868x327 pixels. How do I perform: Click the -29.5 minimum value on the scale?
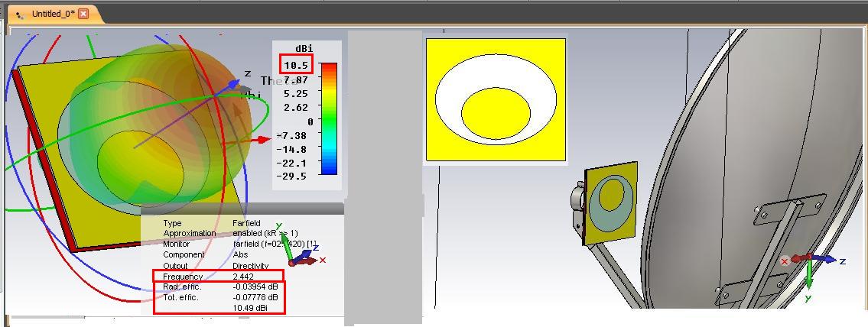pyautogui.click(x=294, y=176)
